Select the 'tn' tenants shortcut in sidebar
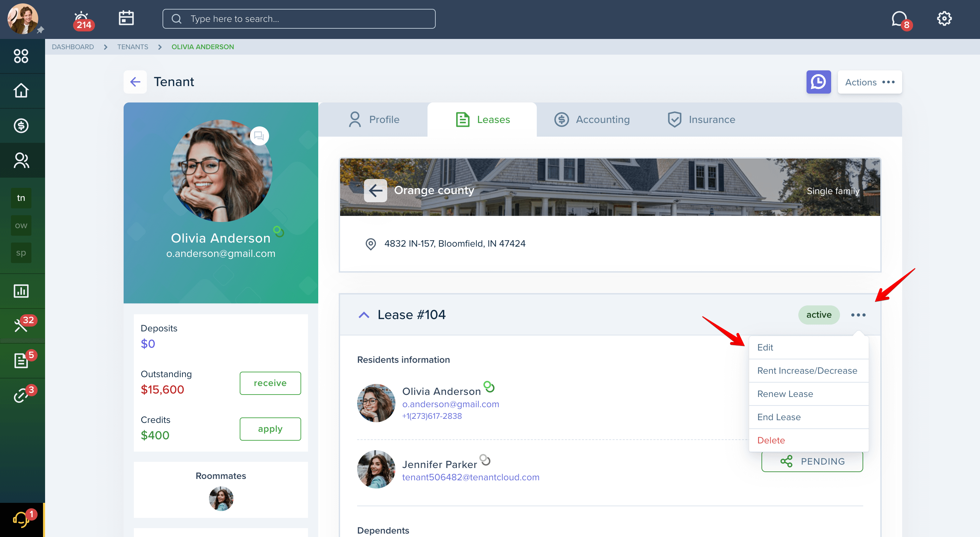 tap(21, 198)
